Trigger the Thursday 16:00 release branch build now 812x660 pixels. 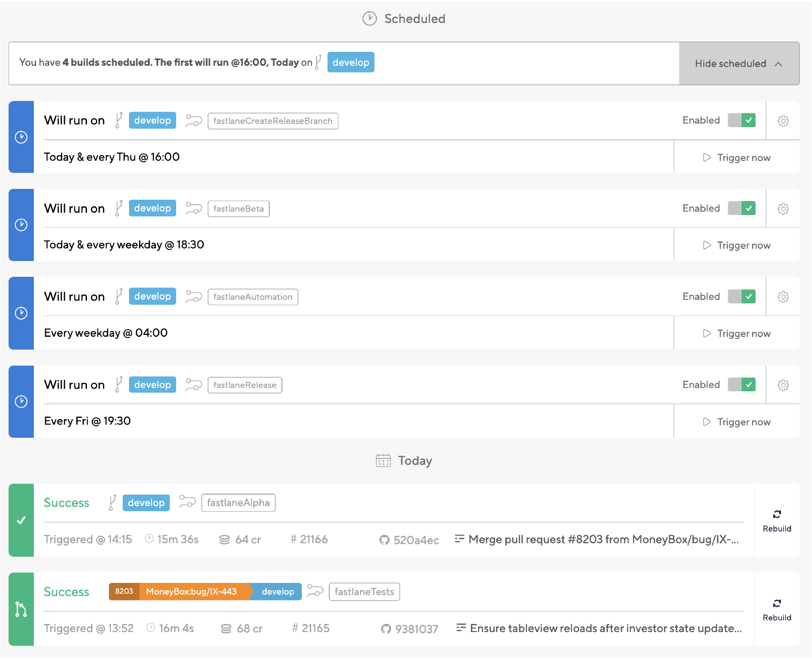737,157
